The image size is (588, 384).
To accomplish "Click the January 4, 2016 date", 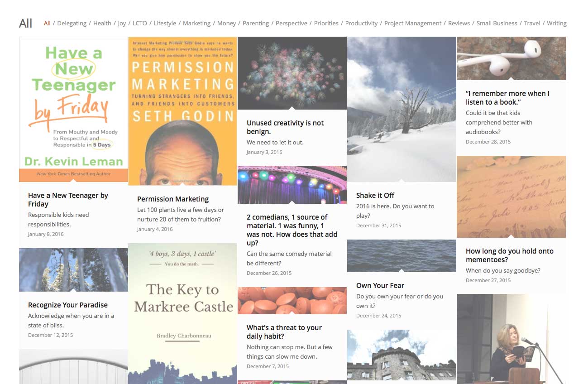I will 155,229.
